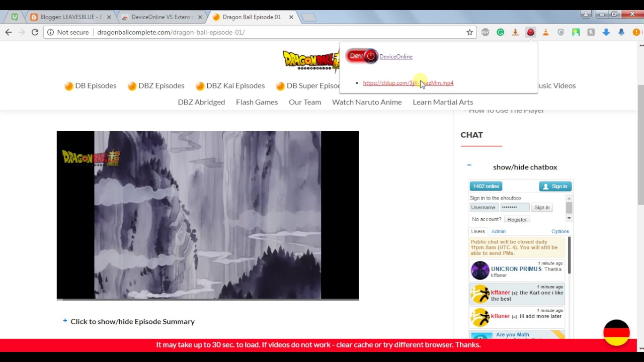Click the Register button
644x362 pixels.
517,219
